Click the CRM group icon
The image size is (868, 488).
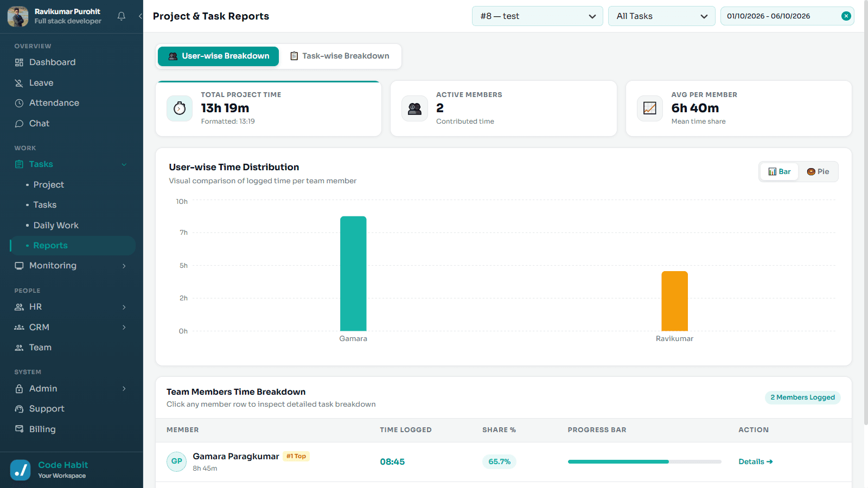[x=19, y=328]
